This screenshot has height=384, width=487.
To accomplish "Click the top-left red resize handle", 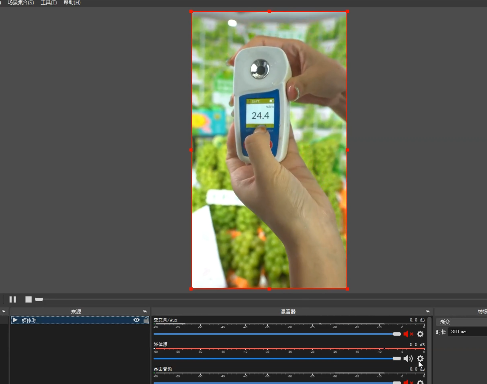I will pyautogui.click(x=191, y=12).
